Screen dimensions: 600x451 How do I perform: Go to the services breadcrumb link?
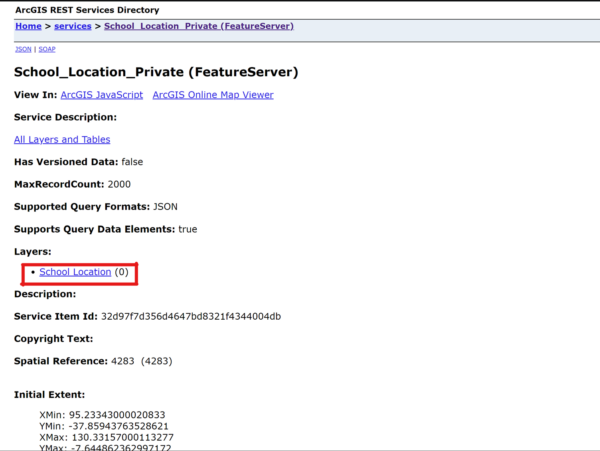pyautogui.click(x=73, y=26)
